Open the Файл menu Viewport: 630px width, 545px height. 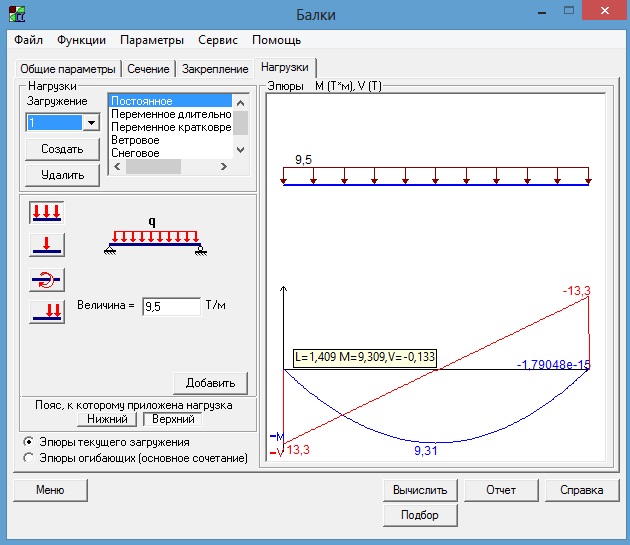pos(29,40)
